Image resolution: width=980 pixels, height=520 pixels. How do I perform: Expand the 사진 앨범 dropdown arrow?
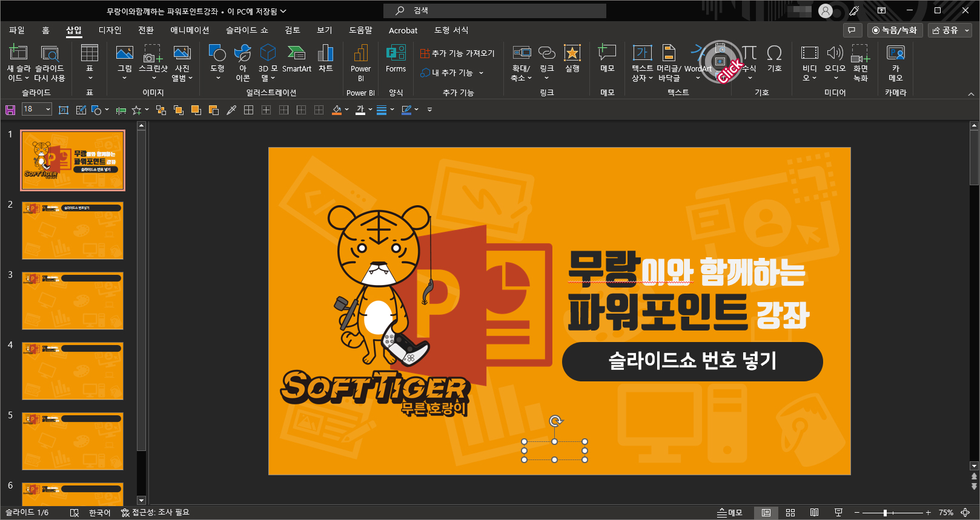point(190,78)
